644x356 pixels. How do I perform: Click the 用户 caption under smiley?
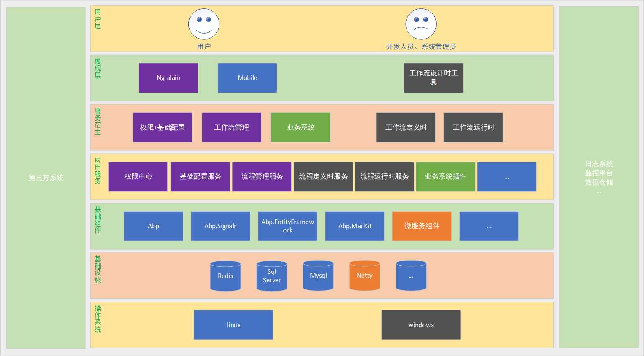point(204,46)
